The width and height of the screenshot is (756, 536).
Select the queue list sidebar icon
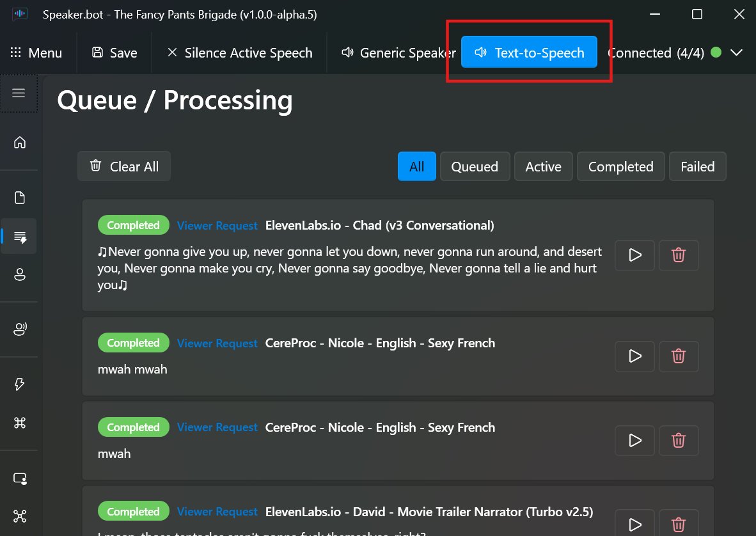pyautogui.click(x=20, y=237)
